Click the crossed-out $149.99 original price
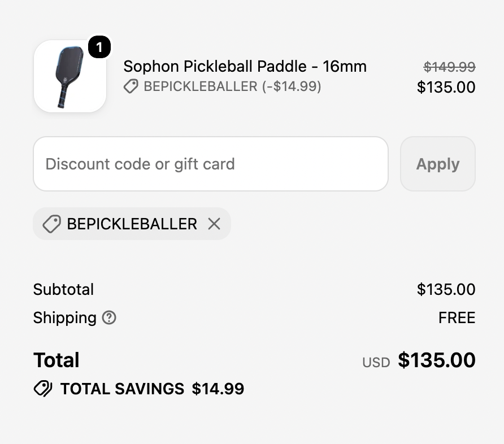Screen dimensions: 504x444 (449, 67)
